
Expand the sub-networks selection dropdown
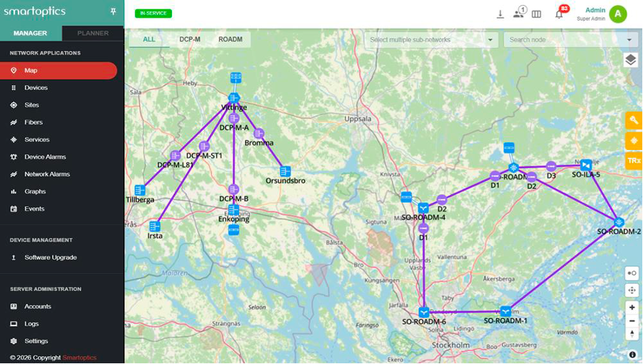point(491,40)
